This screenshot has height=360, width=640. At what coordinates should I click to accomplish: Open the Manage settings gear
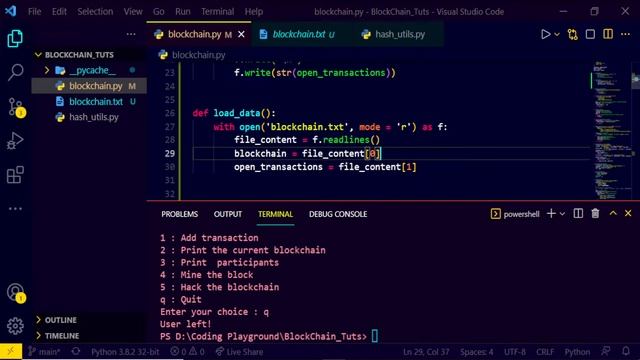tap(15, 326)
